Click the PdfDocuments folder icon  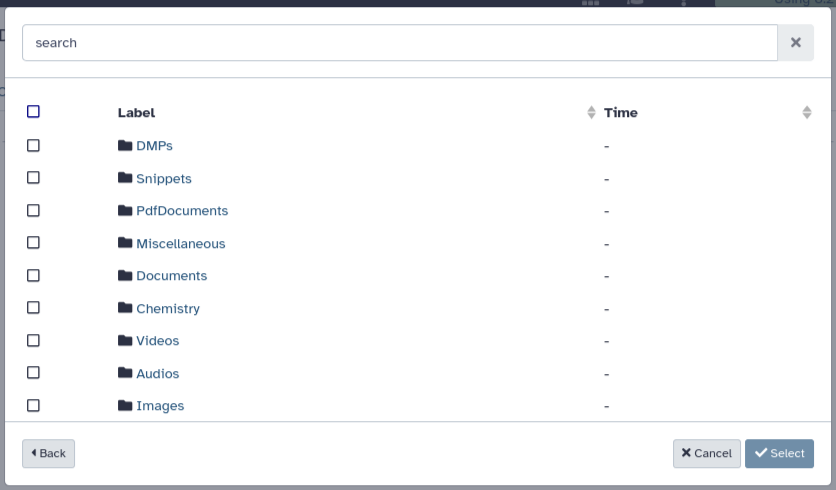tap(125, 210)
